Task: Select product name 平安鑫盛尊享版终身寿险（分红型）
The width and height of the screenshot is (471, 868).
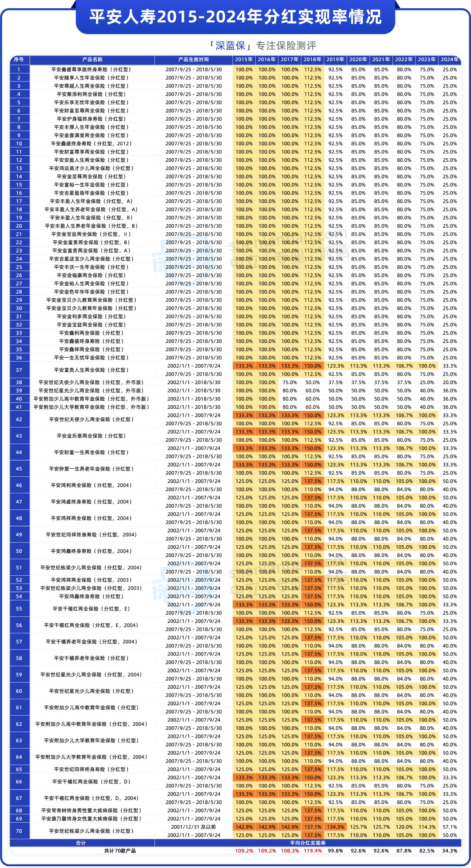Action: (x=92, y=69)
